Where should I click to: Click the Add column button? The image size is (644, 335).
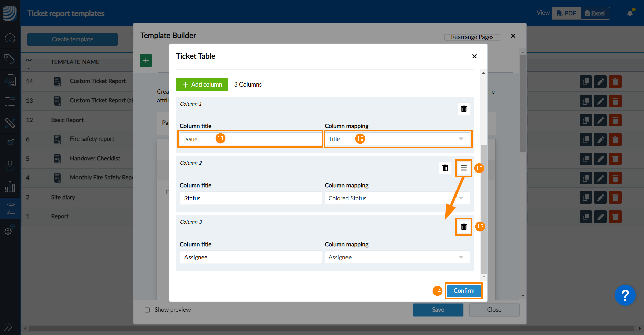202,85
